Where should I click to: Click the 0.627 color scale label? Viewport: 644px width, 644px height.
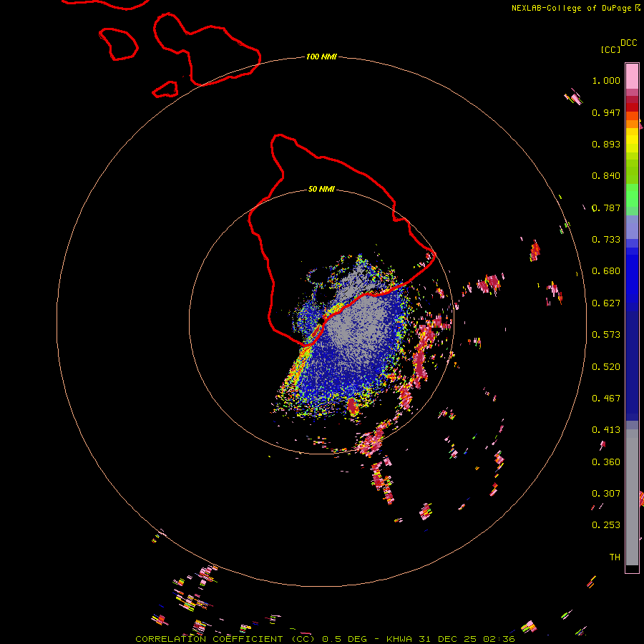[606, 303]
